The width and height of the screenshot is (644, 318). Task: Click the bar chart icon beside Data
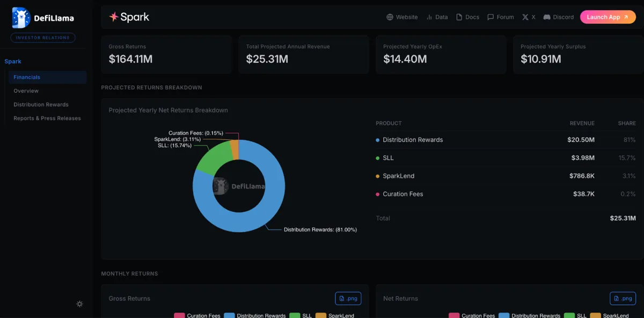click(429, 17)
